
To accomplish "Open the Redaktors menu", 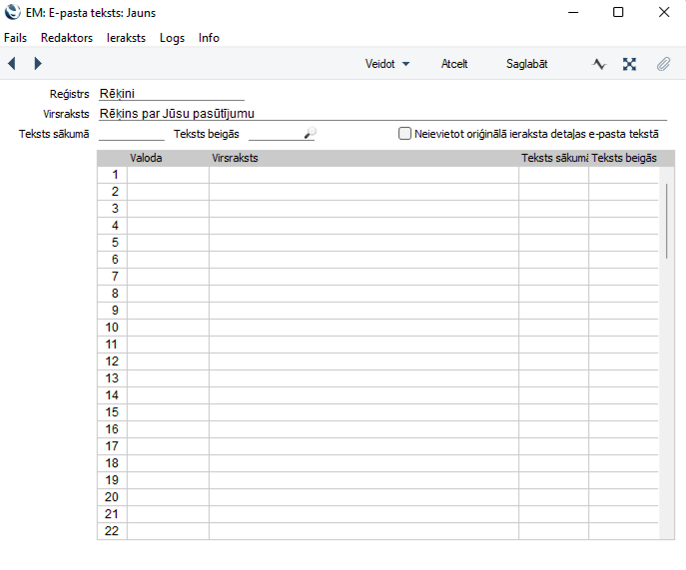I will coord(66,37).
